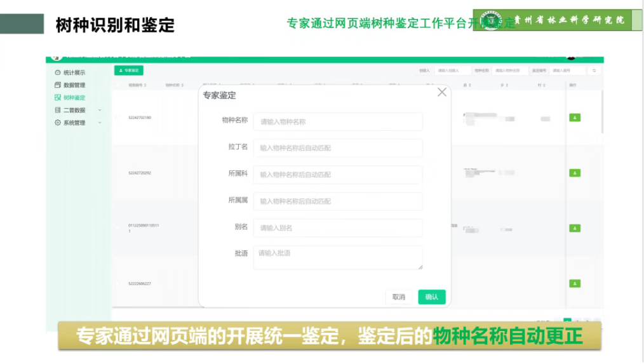
Task: Click the table's vertical scrollbar
Action: point(601,114)
